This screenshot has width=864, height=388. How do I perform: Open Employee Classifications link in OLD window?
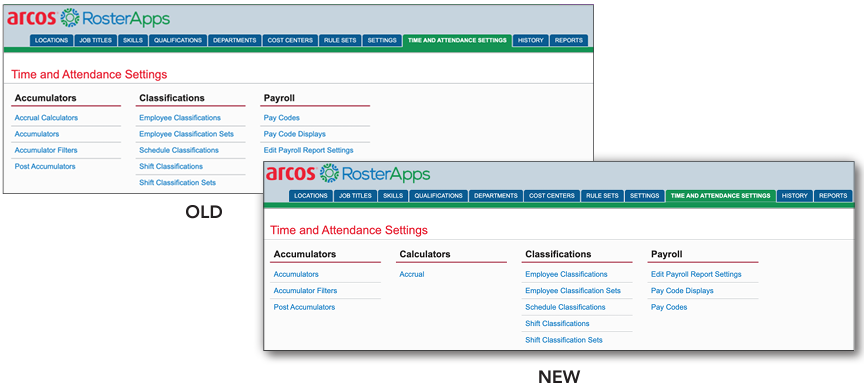(180, 118)
